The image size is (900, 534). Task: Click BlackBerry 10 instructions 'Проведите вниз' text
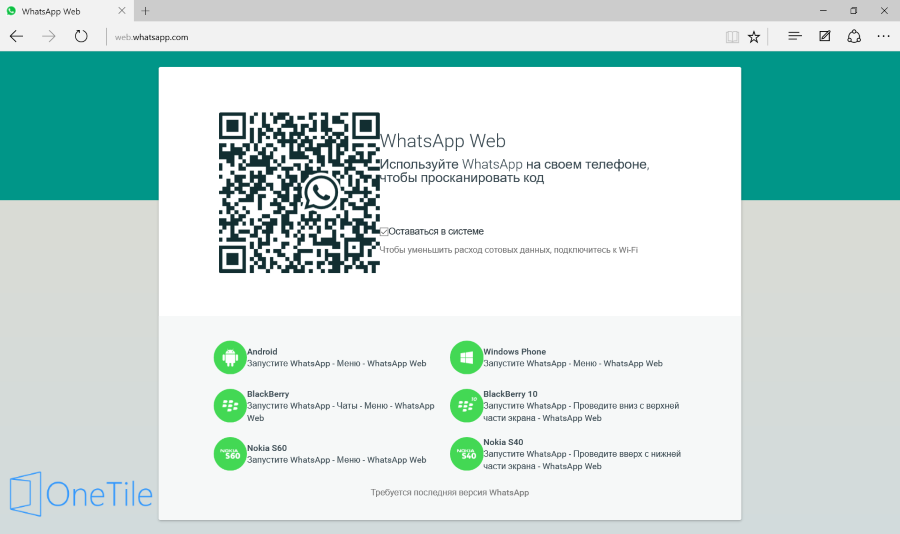click(x=581, y=412)
